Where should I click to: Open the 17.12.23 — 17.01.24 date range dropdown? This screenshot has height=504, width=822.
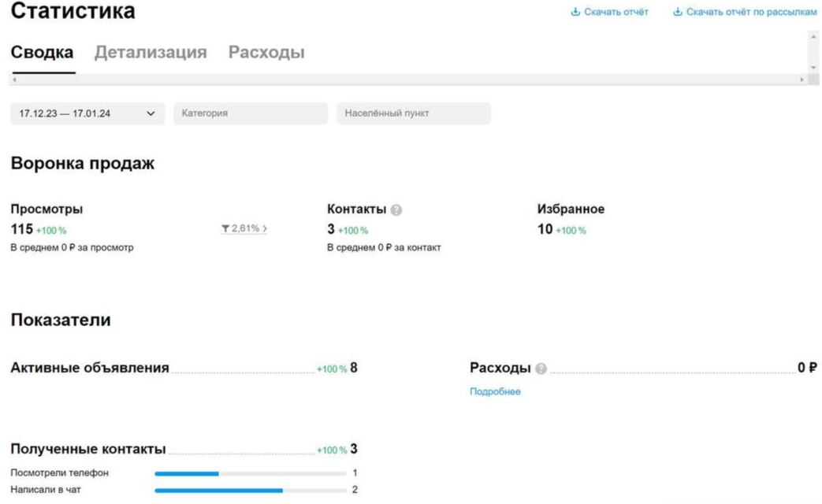87,113
